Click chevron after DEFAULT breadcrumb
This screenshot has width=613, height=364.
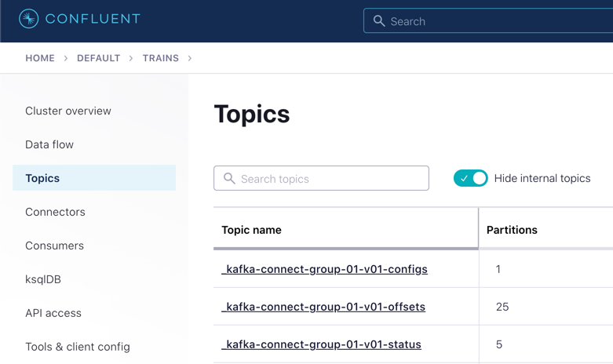[131, 58]
